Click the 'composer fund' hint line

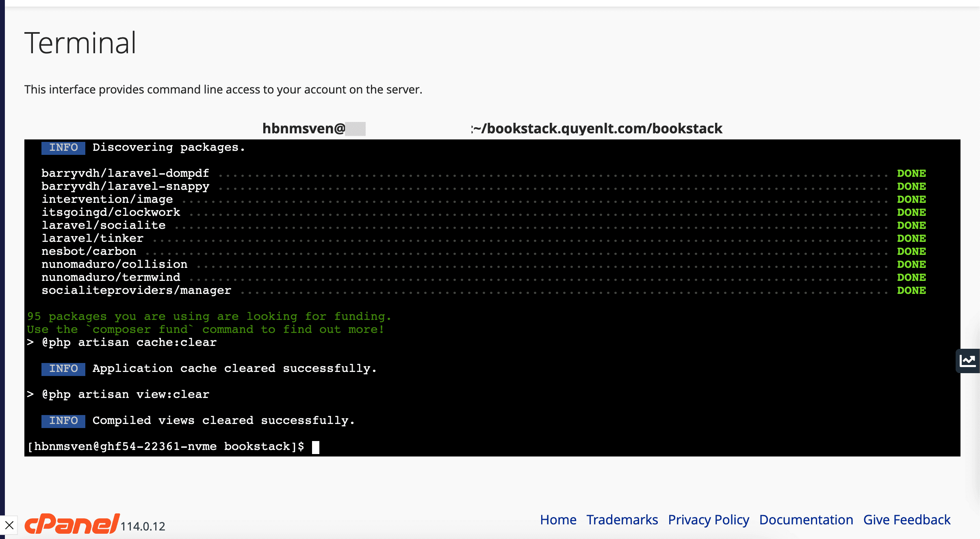205,329
